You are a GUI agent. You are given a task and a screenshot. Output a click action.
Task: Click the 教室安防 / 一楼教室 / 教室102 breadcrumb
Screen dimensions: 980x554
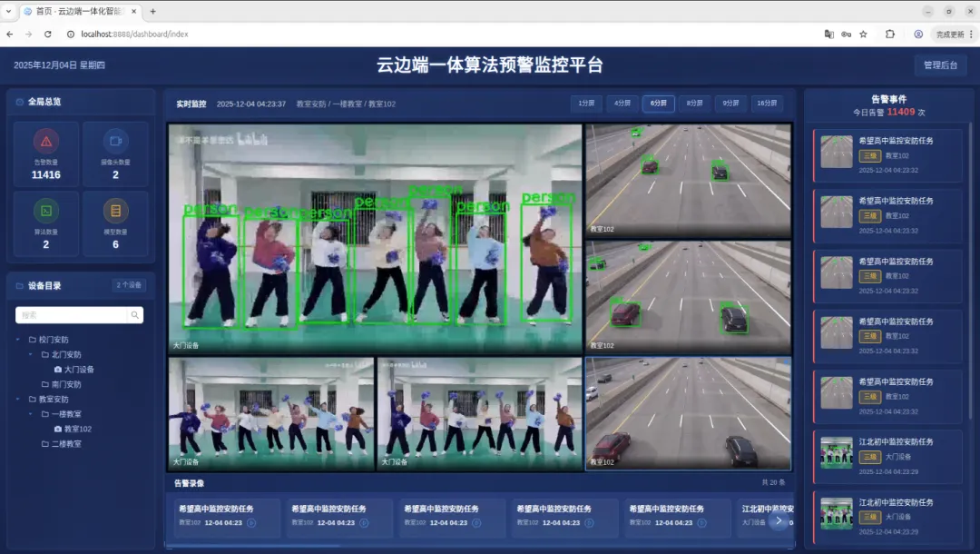[x=346, y=104]
